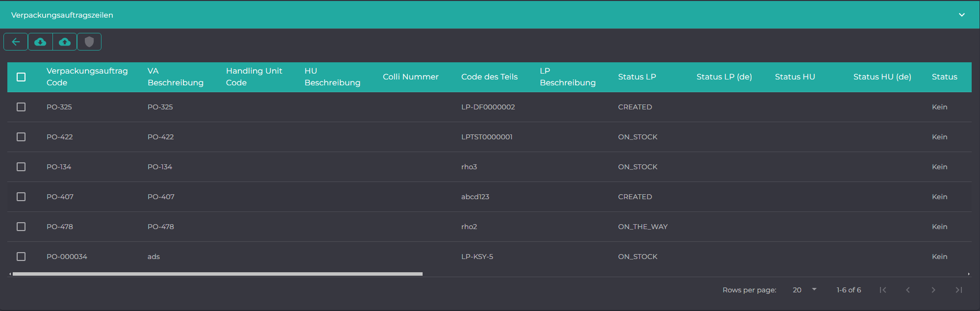980x311 pixels.
Task: Click the rho2 part code cell
Action: pos(469,227)
